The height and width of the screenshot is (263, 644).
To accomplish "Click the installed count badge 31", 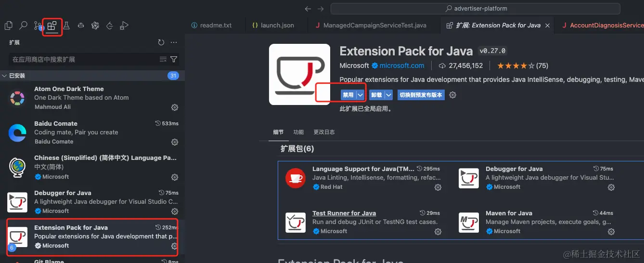I will (x=173, y=76).
